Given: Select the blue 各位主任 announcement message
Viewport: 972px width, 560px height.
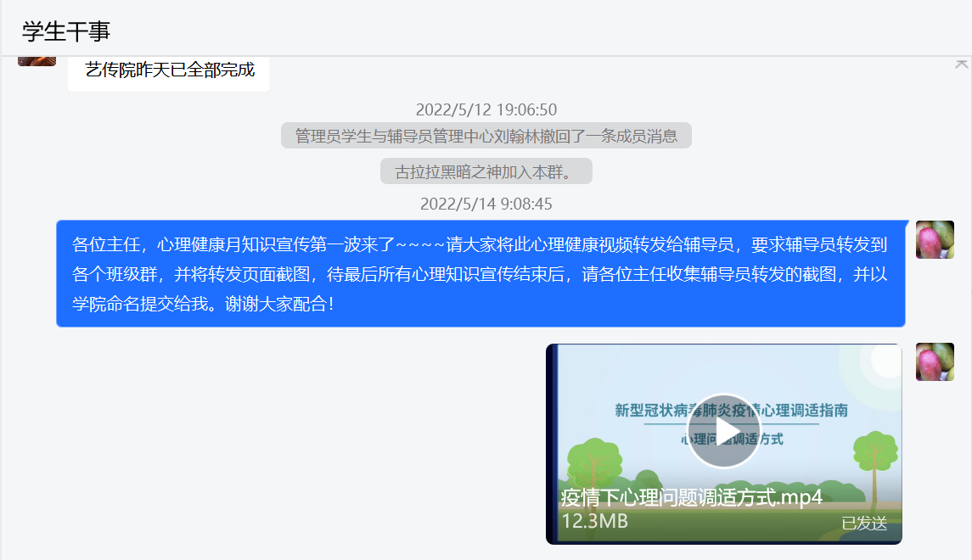Looking at the screenshot, I should 480,273.
